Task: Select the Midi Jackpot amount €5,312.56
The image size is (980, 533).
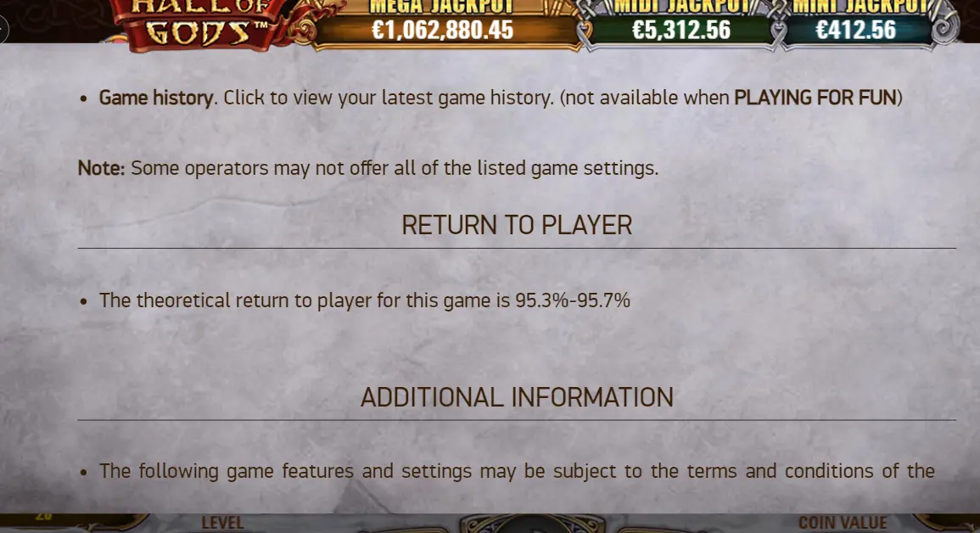Action: point(680,30)
